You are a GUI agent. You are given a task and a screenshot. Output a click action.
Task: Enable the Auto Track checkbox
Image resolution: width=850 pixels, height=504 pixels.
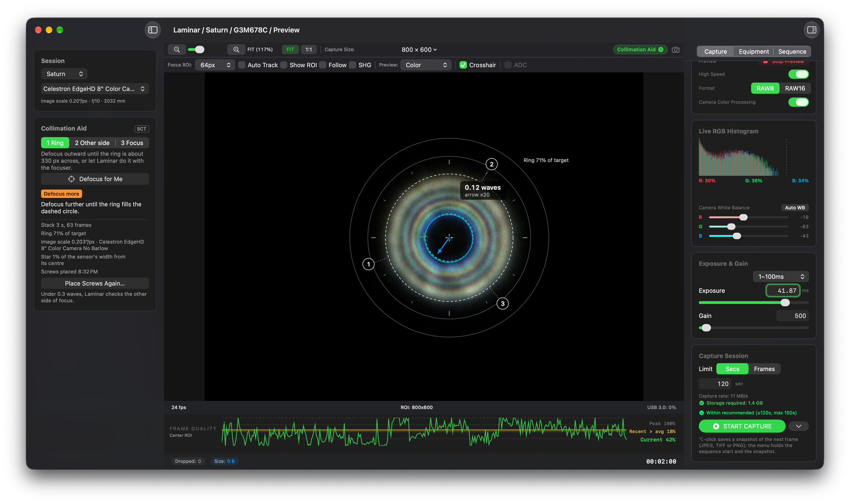[241, 65]
